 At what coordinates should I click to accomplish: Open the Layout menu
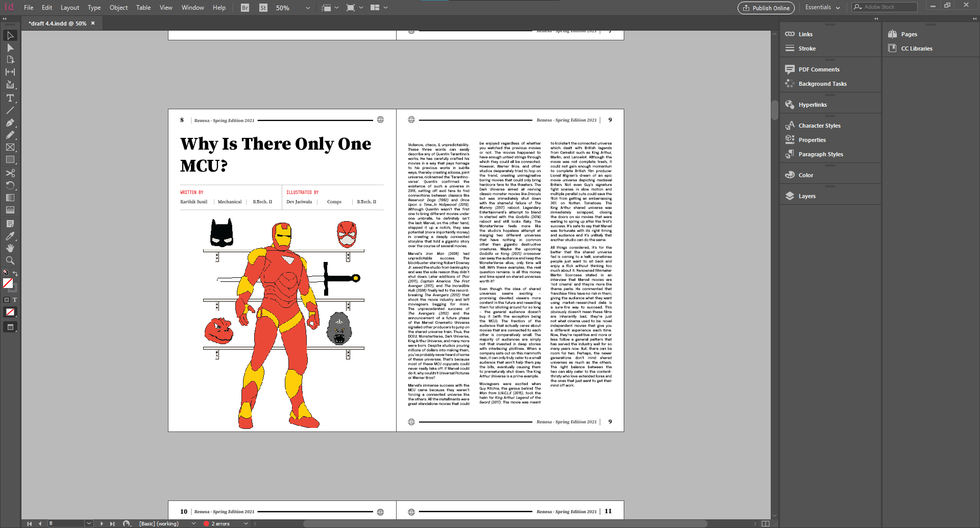[70, 8]
